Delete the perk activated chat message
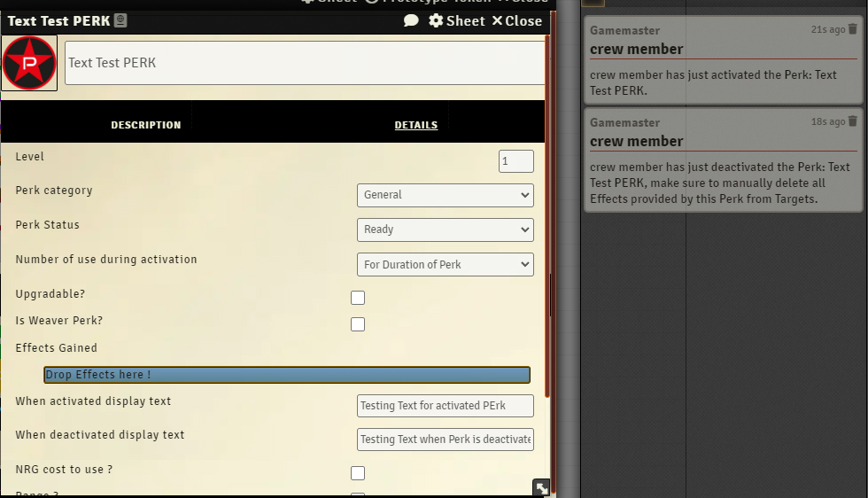Viewport: 868px width, 498px height. click(853, 29)
